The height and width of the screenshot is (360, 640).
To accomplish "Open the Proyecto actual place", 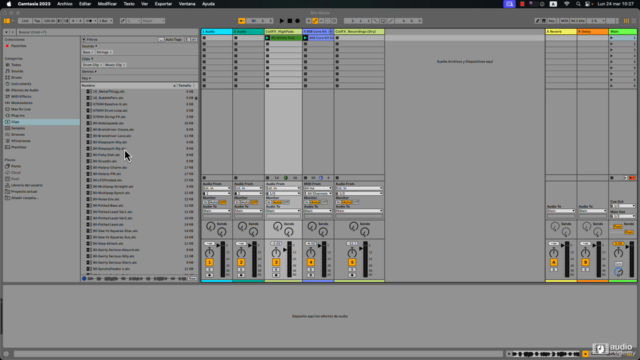I will [x=21, y=191].
